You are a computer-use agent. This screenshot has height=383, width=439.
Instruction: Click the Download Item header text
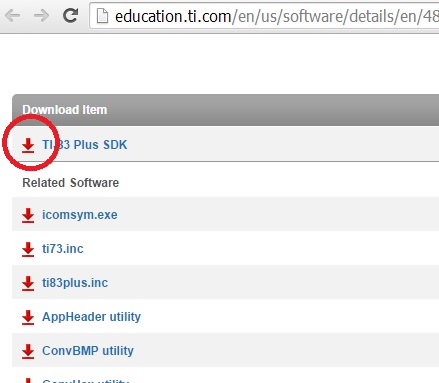(x=65, y=110)
